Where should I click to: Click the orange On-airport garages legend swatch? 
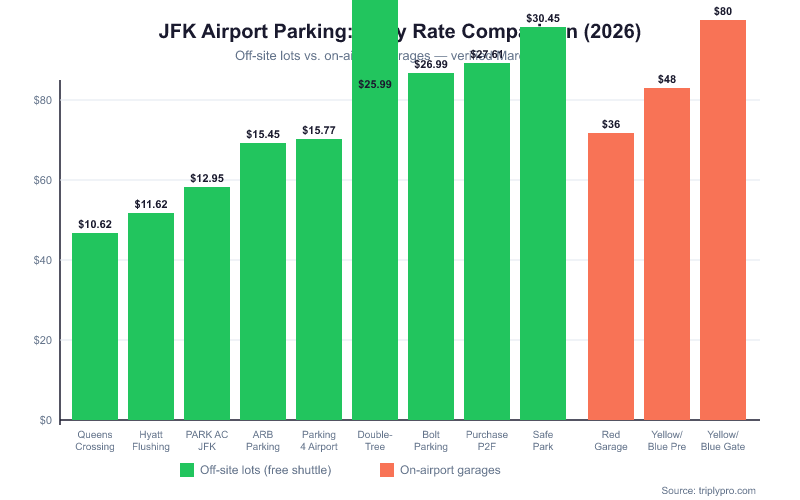pyautogui.click(x=387, y=469)
